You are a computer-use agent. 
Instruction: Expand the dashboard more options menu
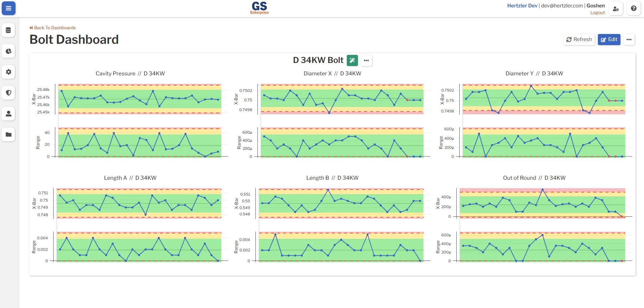pyautogui.click(x=629, y=39)
